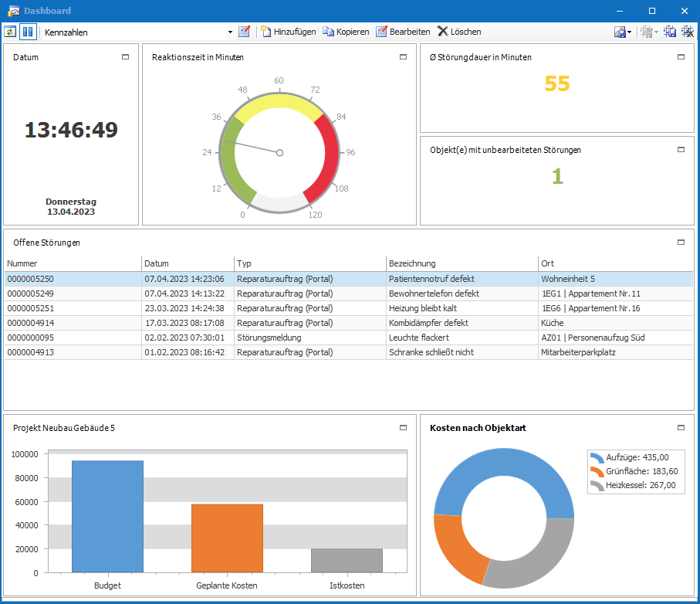Click the last icon in the right toolbar
The image size is (700, 604).
687,32
